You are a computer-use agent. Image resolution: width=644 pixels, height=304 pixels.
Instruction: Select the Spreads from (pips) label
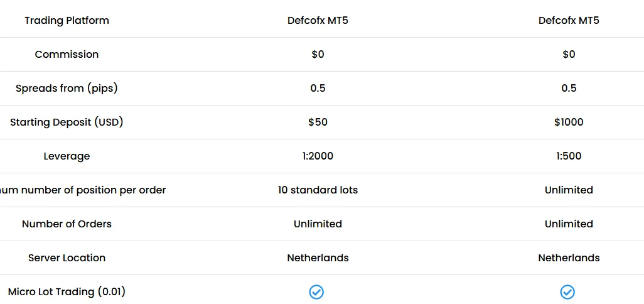coord(67,89)
